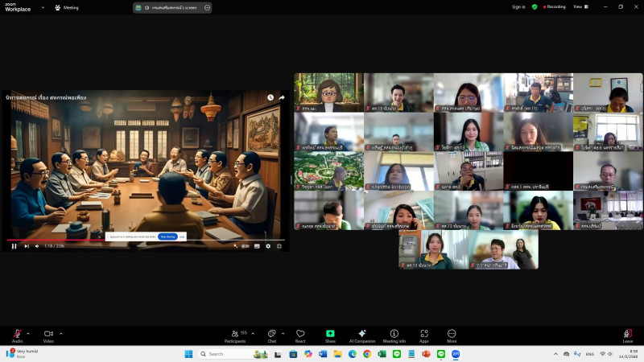Screen dimensions: 644x362
Task: Mute the video player volume
Action: point(37,246)
